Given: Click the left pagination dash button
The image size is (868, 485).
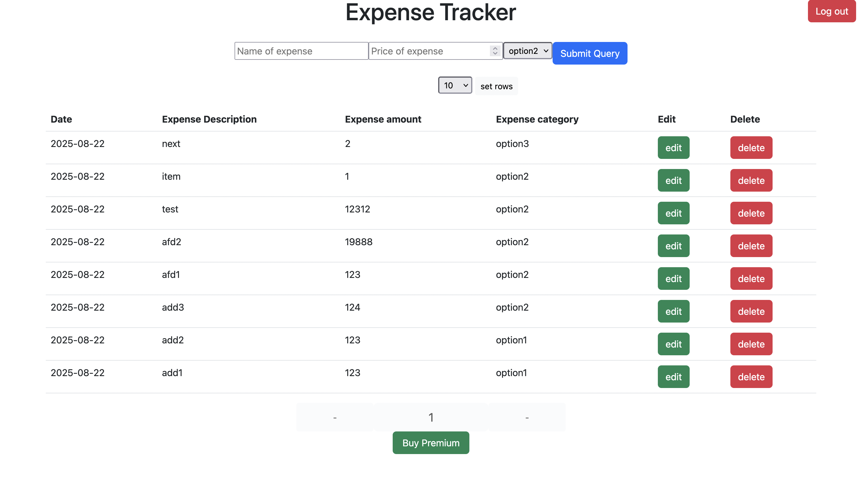Looking at the screenshot, I should tap(334, 417).
